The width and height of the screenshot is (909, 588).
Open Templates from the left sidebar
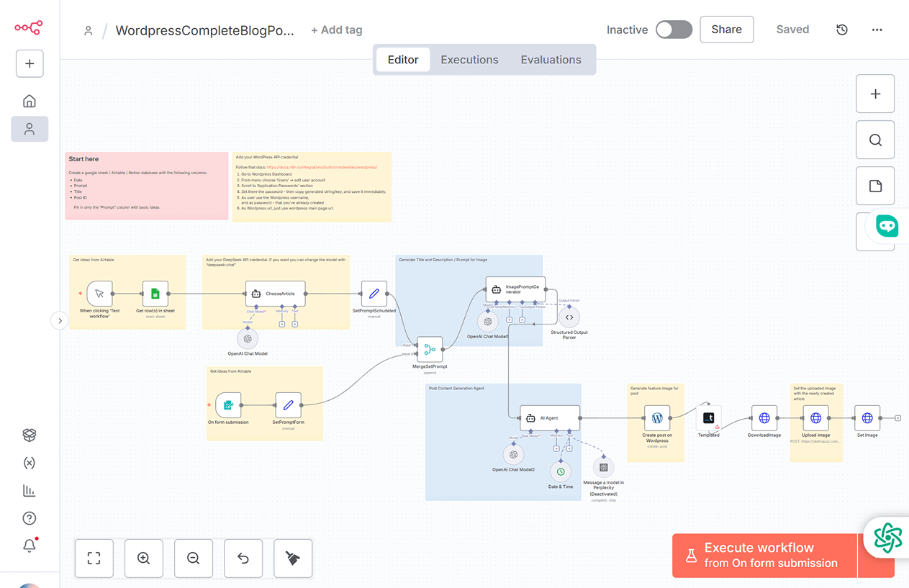point(29,435)
